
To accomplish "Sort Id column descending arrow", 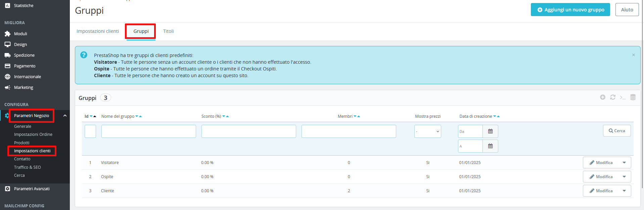I will click(x=91, y=116).
